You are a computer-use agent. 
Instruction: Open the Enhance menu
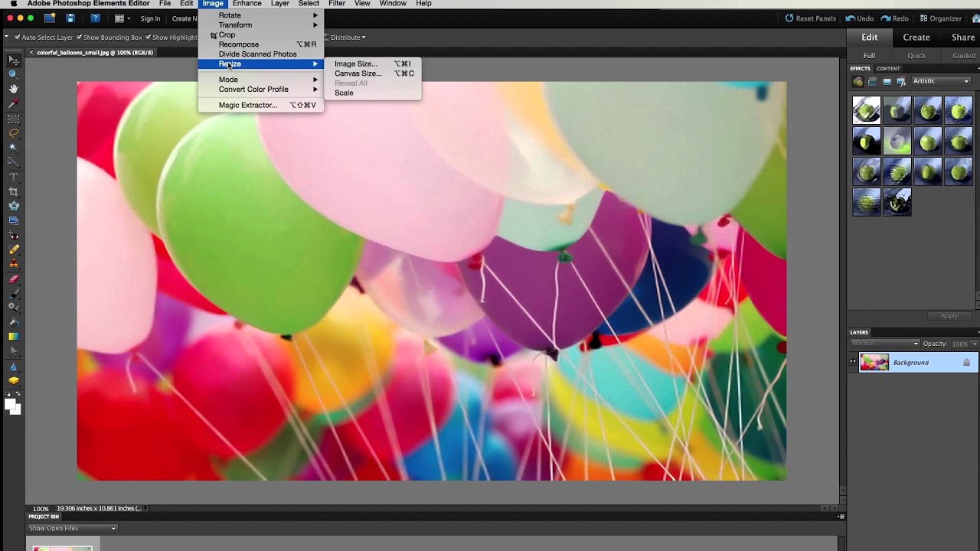(247, 4)
